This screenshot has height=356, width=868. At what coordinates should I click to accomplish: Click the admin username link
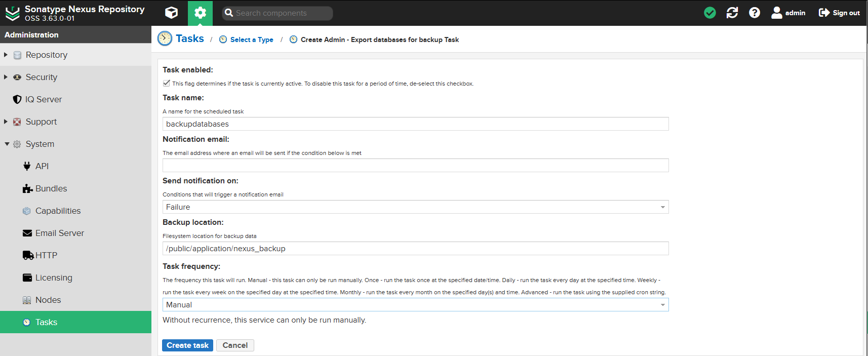[795, 13]
